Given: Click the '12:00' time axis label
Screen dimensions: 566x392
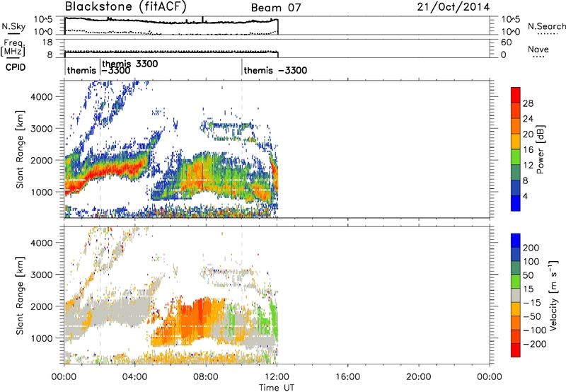Looking at the screenshot, I should pyautogui.click(x=277, y=377).
